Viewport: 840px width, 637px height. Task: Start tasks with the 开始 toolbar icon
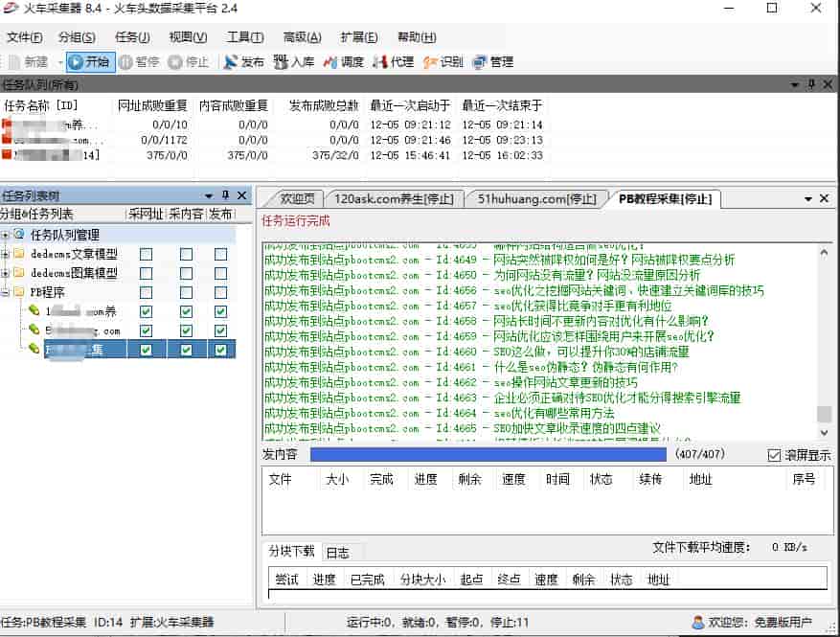[88, 63]
